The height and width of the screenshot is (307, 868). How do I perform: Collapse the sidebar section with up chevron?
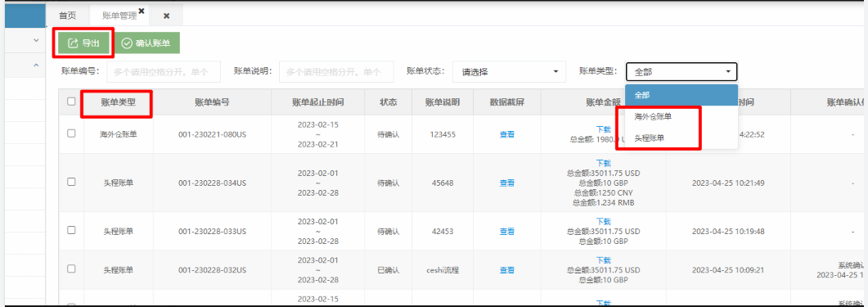pyautogui.click(x=36, y=65)
